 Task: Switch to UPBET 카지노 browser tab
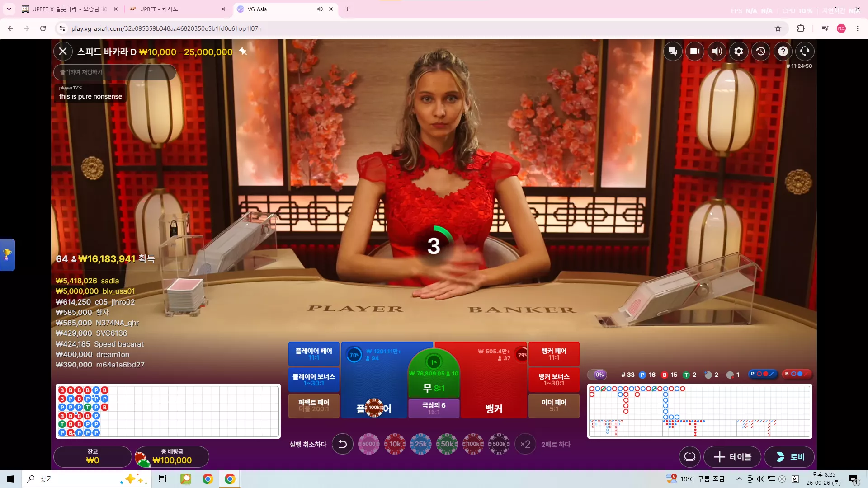pos(176,9)
